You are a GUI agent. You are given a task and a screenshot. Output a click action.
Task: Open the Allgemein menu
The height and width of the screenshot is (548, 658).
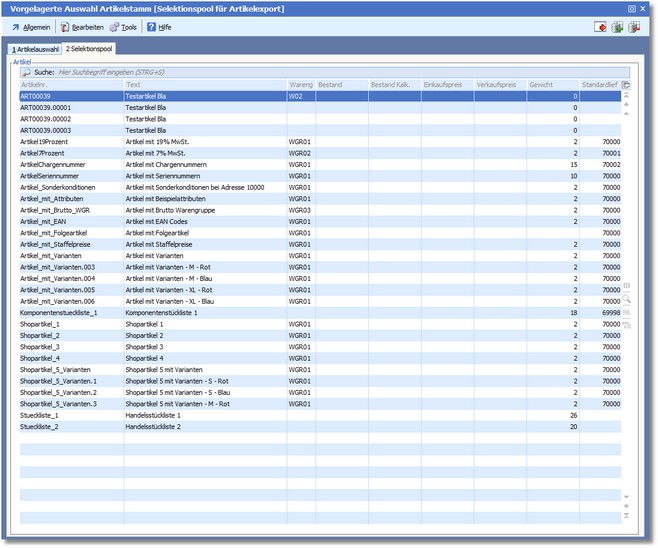tap(31, 27)
